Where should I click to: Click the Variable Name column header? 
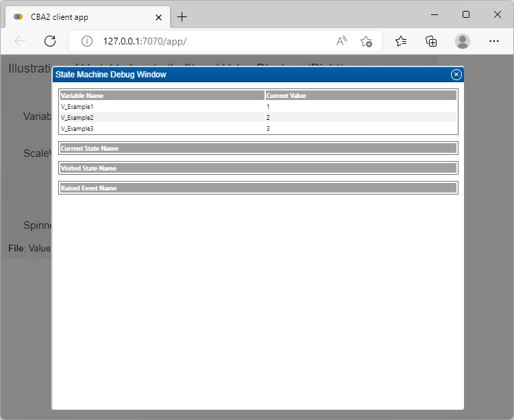(x=162, y=95)
